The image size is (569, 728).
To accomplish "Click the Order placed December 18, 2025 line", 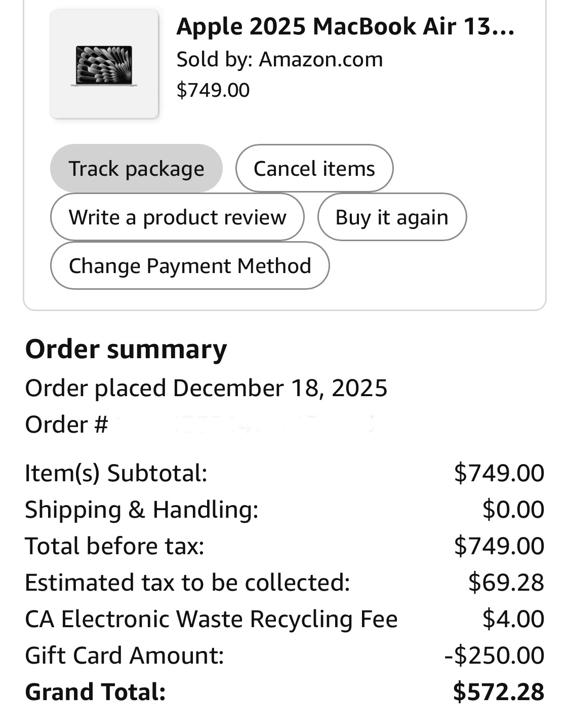I will click(x=206, y=388).
